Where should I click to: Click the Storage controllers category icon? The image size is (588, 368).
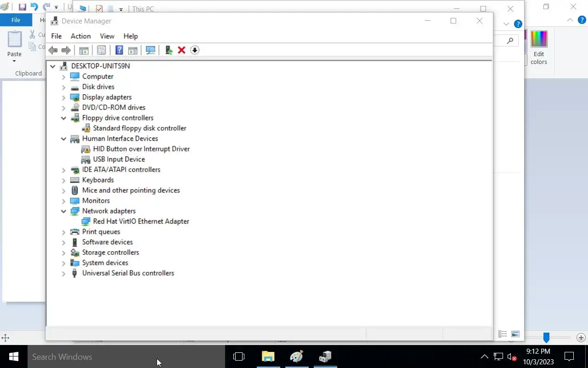pyautogui.click(x=75, y=253)
